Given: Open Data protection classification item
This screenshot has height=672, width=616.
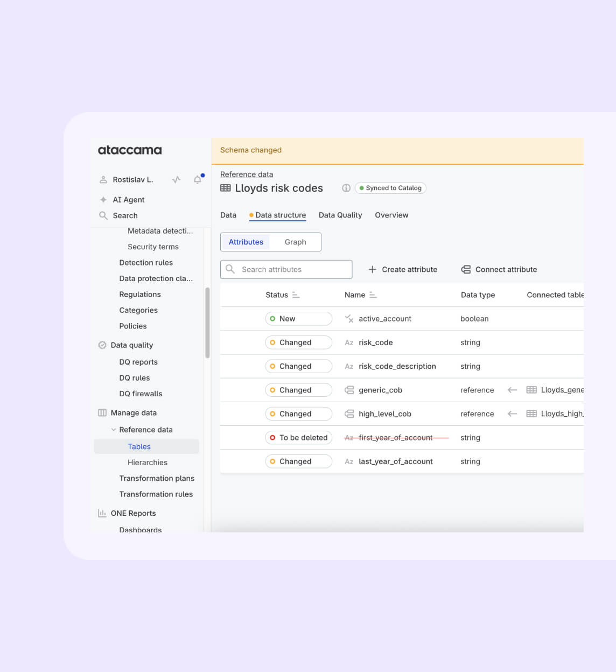Looking at the screenshot, I should point(156,278).
